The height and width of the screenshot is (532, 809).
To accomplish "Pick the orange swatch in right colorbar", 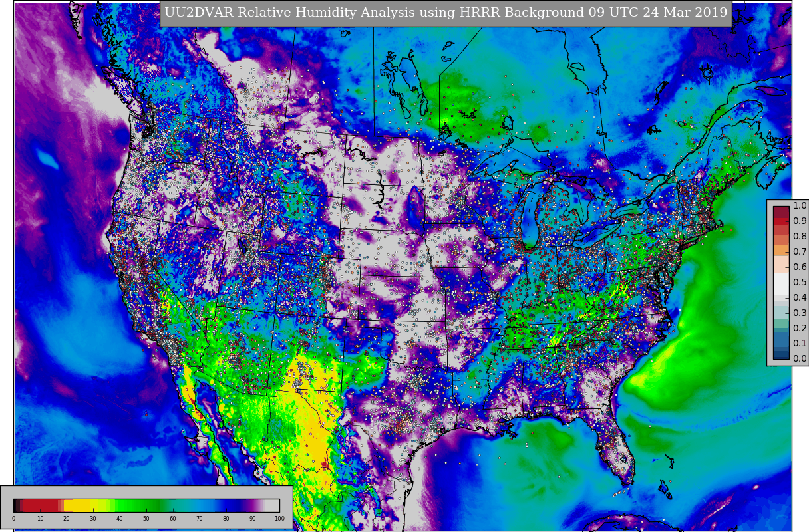I will [x=781, y=250].
